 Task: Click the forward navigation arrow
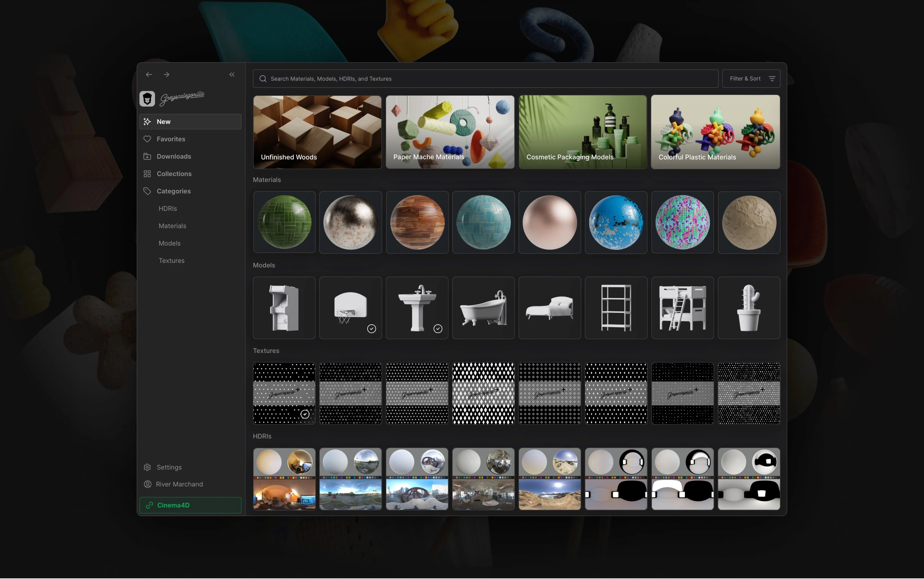point(166,74)
